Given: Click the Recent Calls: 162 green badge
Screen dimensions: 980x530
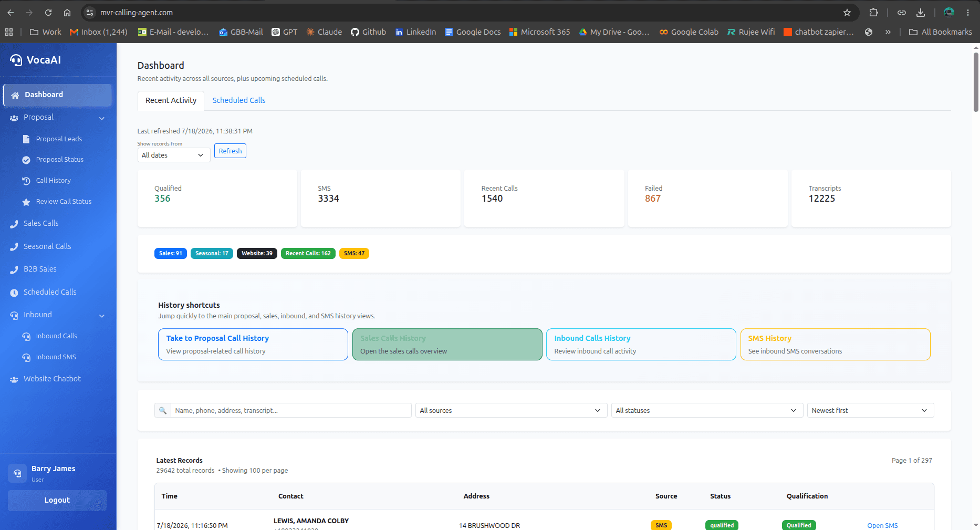Looking at the screenshot, I should (308, 253).
